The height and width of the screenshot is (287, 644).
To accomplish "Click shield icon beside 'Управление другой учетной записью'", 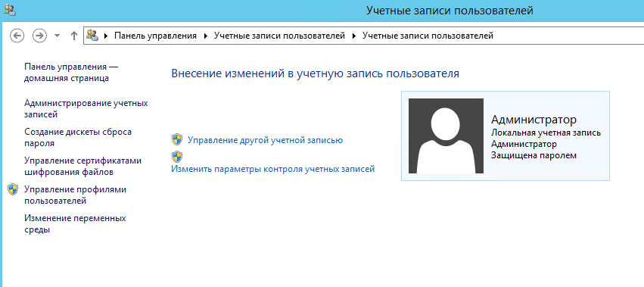I will [176, 139].
